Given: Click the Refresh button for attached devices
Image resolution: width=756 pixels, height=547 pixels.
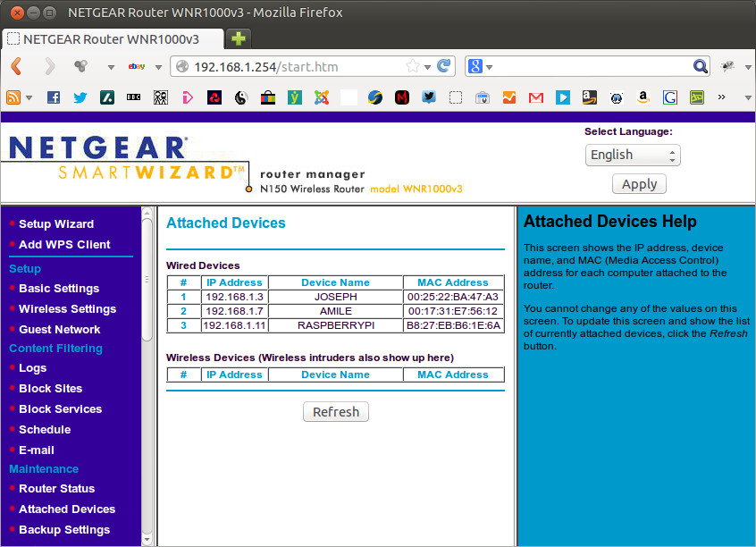Looking at the screenshot, I should [x=336, y=412].
